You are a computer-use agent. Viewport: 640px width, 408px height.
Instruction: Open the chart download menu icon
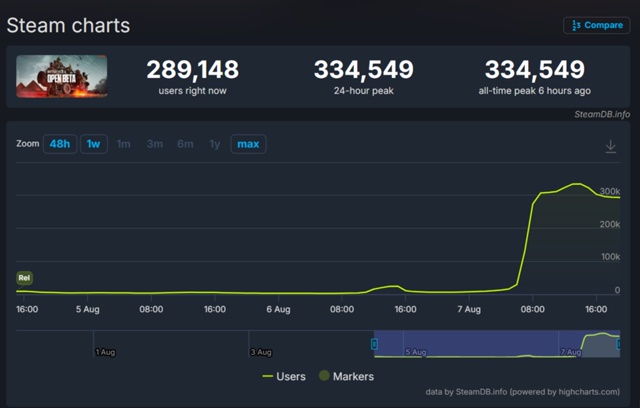(611, 146)
